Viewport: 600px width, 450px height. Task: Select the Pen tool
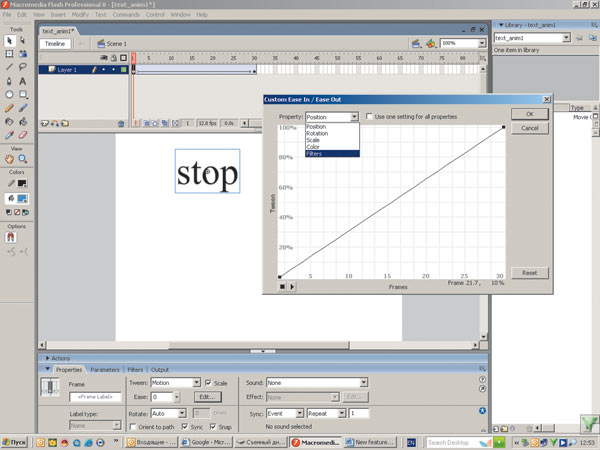pos(10,81)
